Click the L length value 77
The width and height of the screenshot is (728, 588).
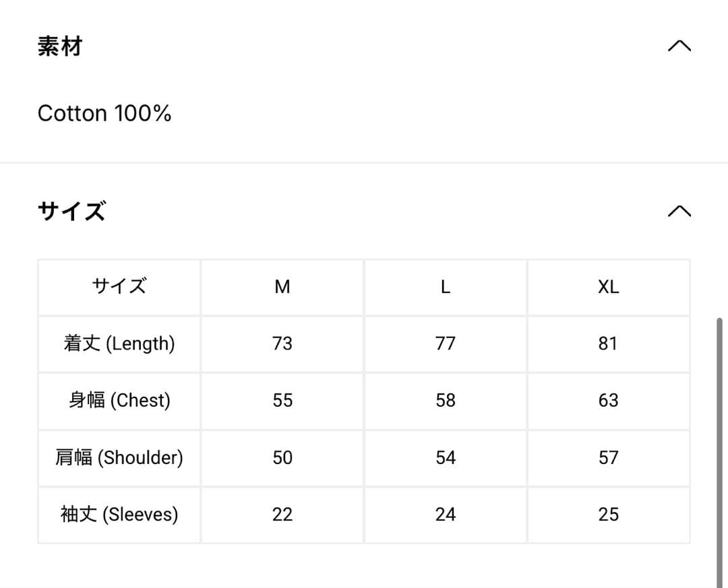pos(445,344)
